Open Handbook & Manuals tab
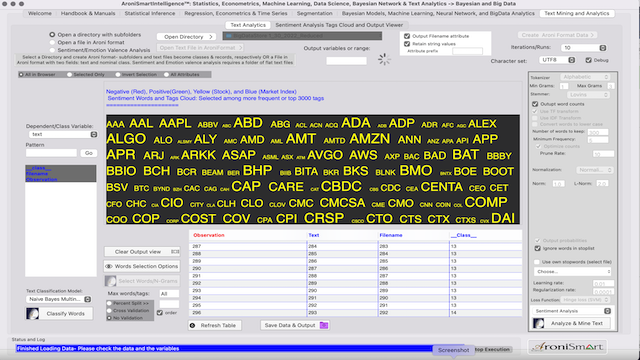The height and width of the screenshot is (360, 640). (x=88, y=13)
